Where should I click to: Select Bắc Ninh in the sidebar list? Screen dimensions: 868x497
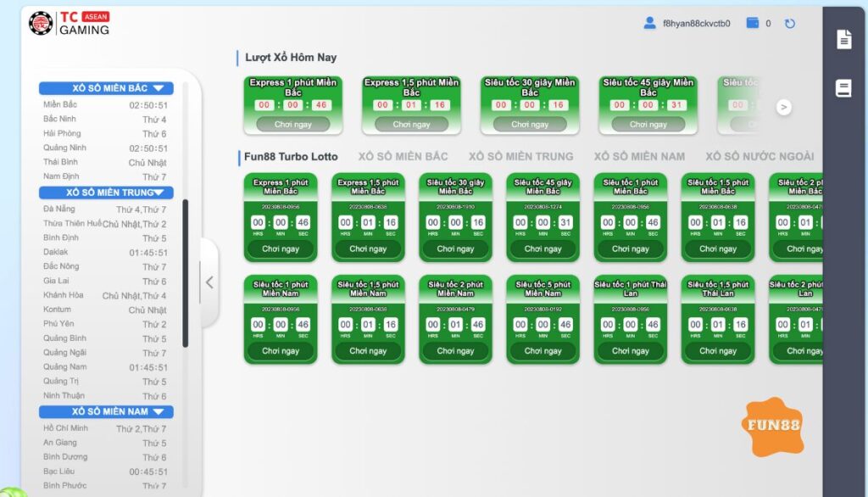tap(104, 119)
